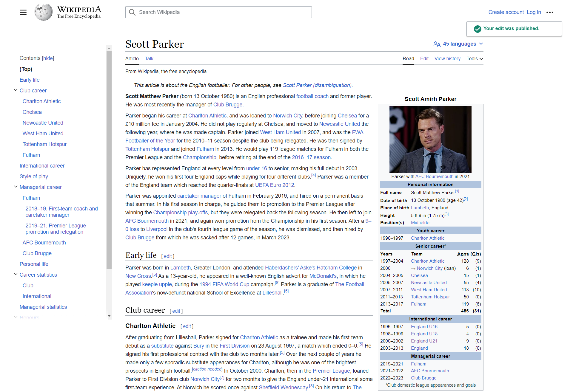Viewport: 573px width, 392px height.
Task: Edit the Charlton Athletic section
Action: [x=187, y=326]
